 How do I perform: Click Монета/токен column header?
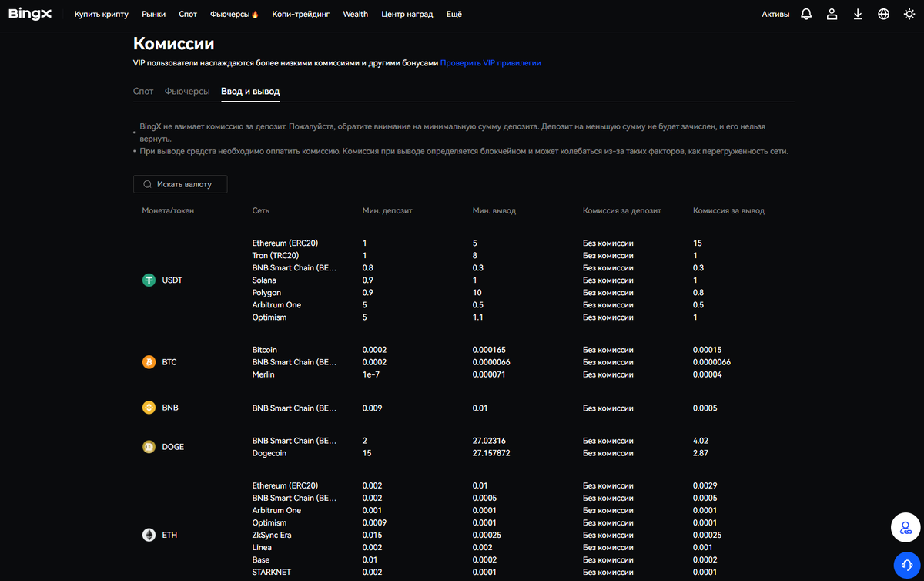(x=169, y=210)
